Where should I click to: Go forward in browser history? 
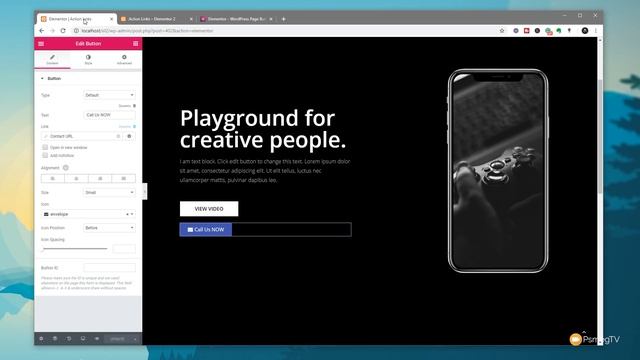tap(52, 31)
